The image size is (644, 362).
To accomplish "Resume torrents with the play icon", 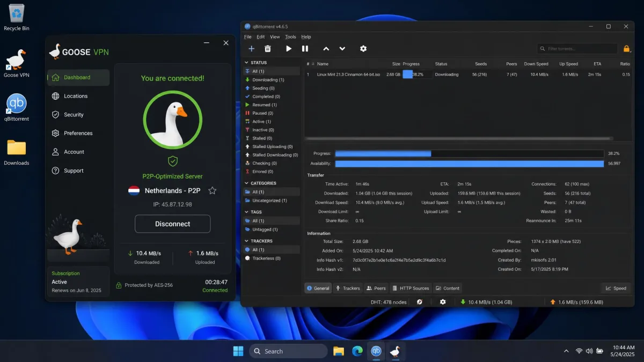I will [289, 49].
